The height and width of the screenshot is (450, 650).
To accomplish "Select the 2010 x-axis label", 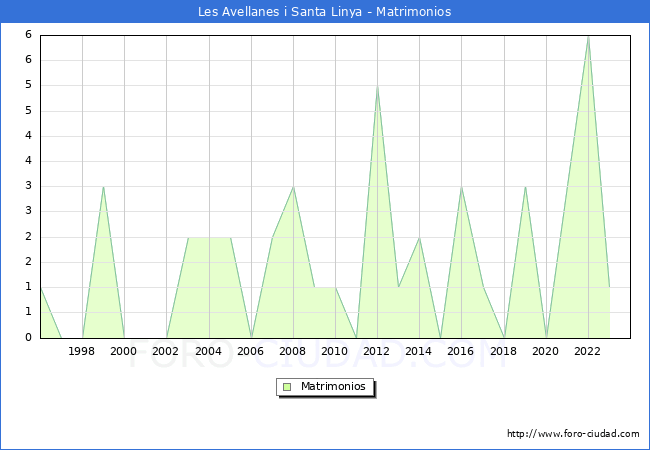I will (335, 351).
